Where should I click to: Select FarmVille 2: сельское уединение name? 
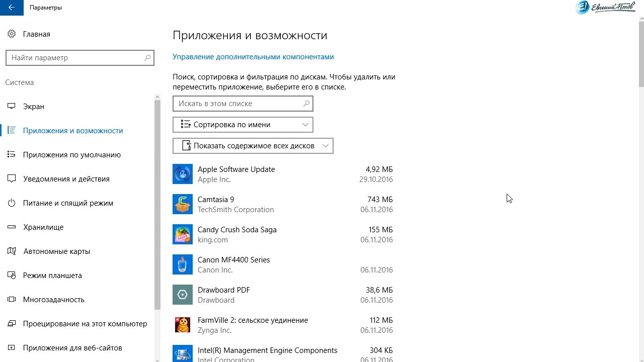pyautogui.click(x=253, y=320)
